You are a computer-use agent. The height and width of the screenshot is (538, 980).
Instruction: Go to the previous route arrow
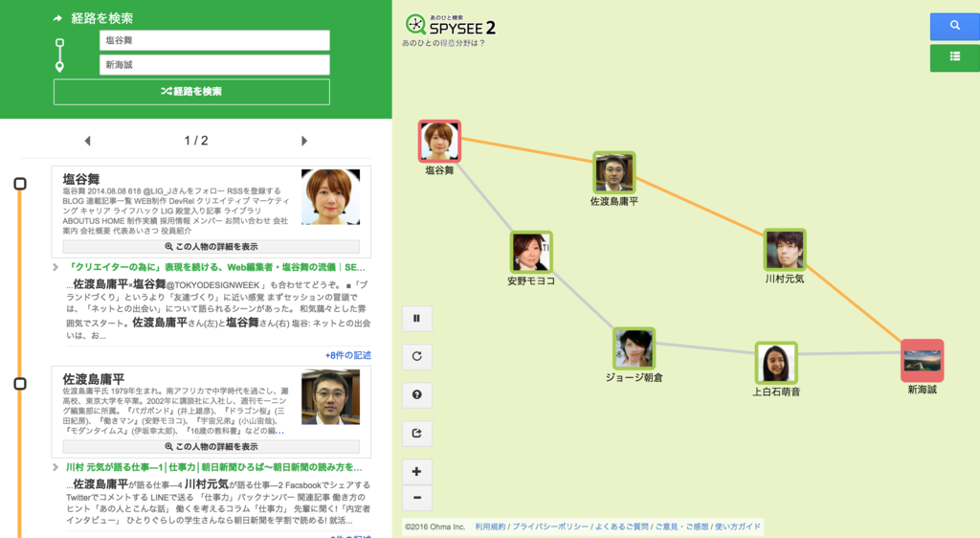click(87, 141)
